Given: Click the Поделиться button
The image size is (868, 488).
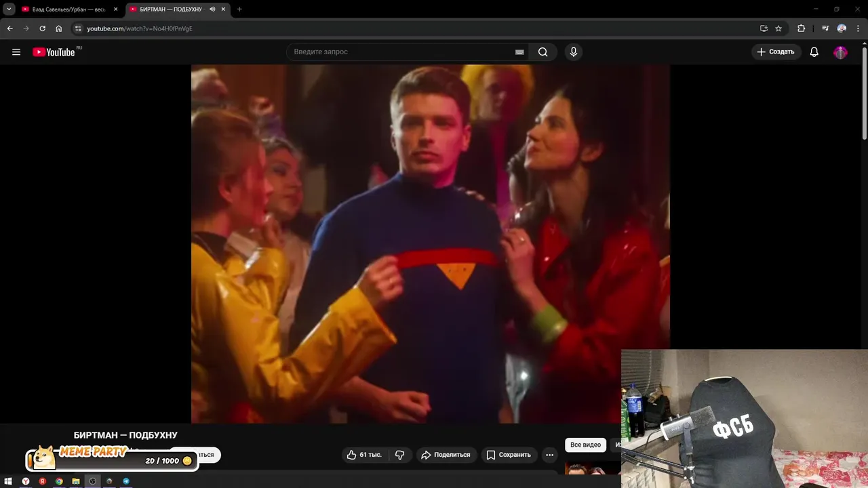Looking at the screenshot, I should (x=446, y=455).
